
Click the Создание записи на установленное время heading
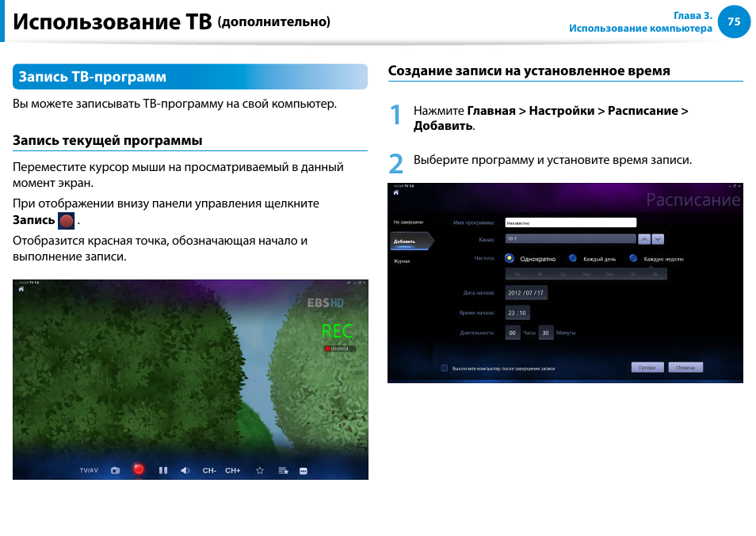529,70
